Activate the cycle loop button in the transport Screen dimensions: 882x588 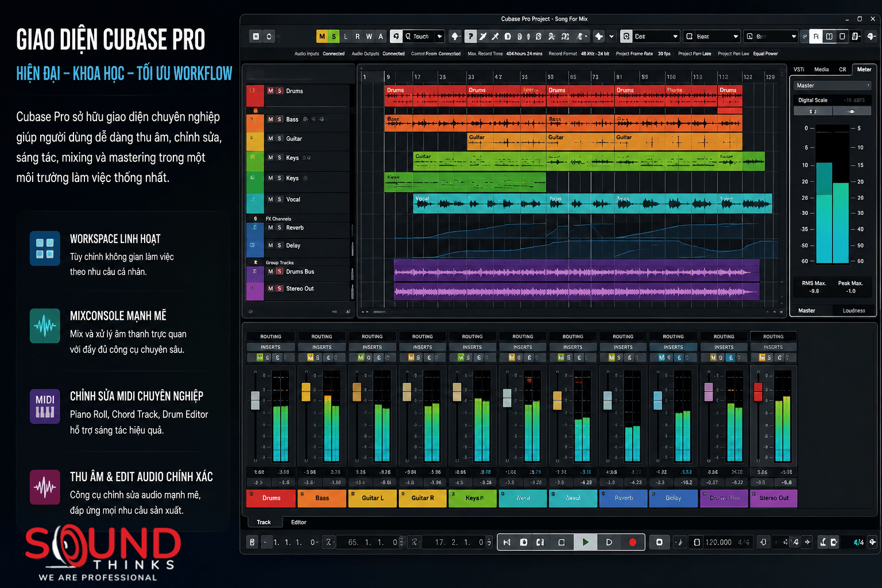coord(540,542)
